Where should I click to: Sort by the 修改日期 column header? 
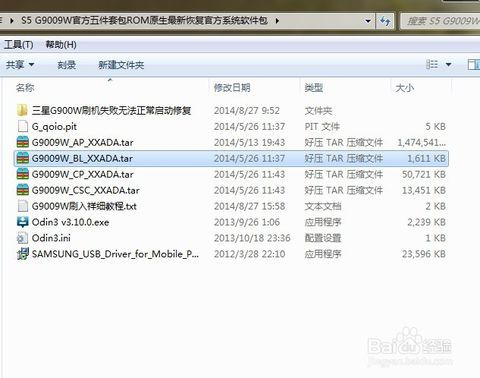pos(232,88)
